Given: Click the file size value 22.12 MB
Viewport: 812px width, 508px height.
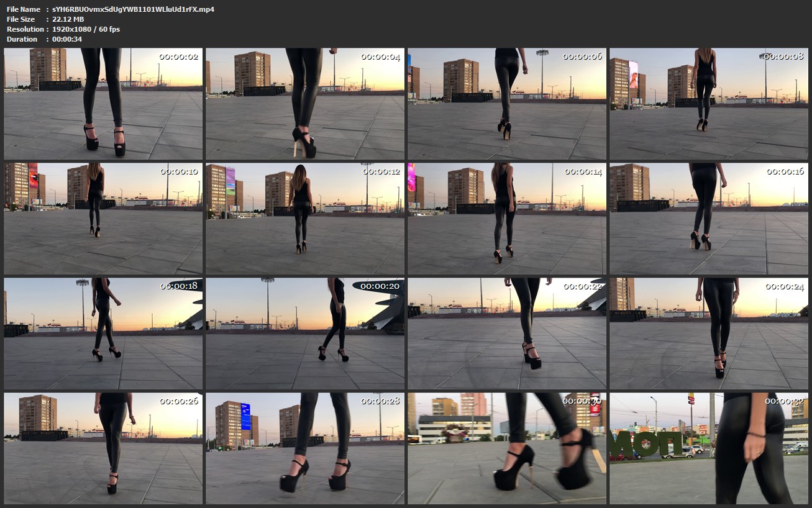Looking at the screenshot, I should [x=68, y=19].
